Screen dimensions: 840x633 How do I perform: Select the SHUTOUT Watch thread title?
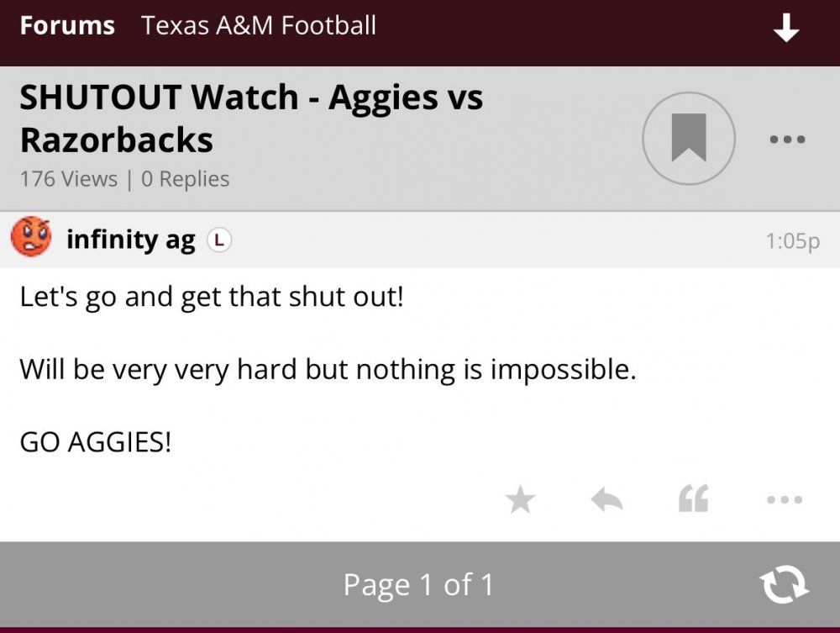(x=250, y=119)
